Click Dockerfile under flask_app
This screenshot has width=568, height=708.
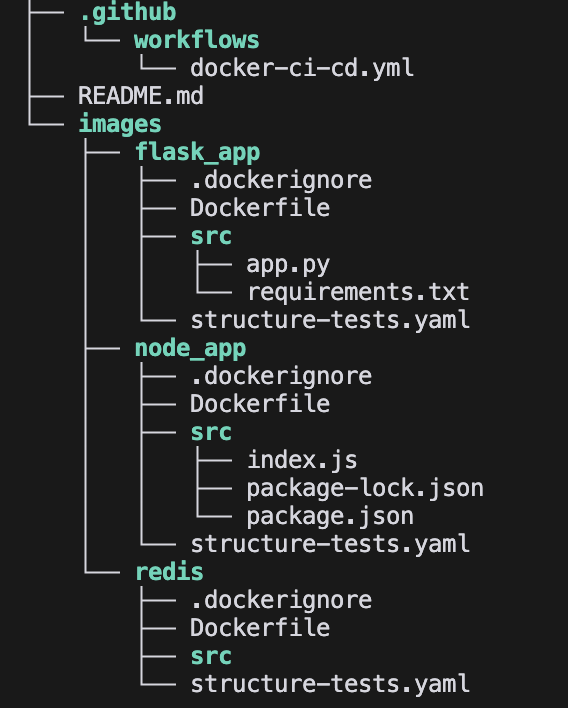260,208
